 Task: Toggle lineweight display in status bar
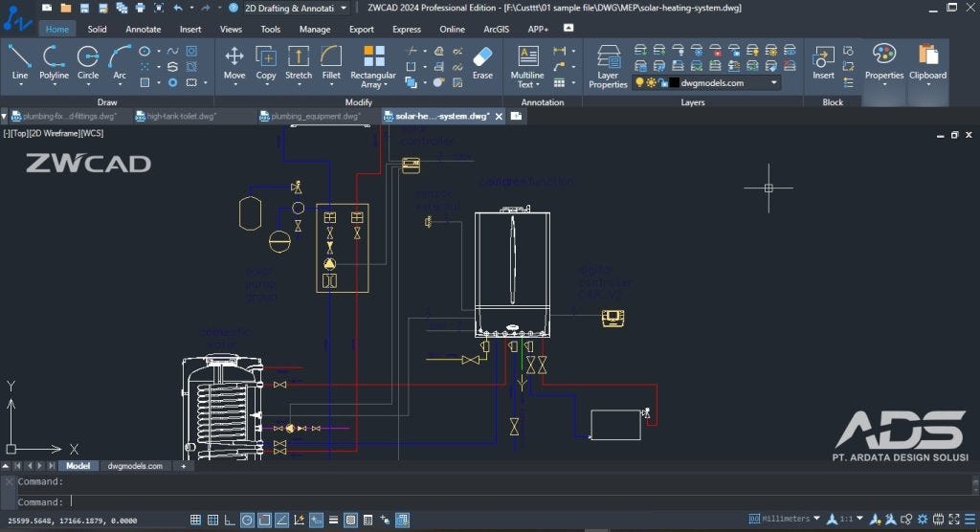pyautogui.click(x=334, y=521)
